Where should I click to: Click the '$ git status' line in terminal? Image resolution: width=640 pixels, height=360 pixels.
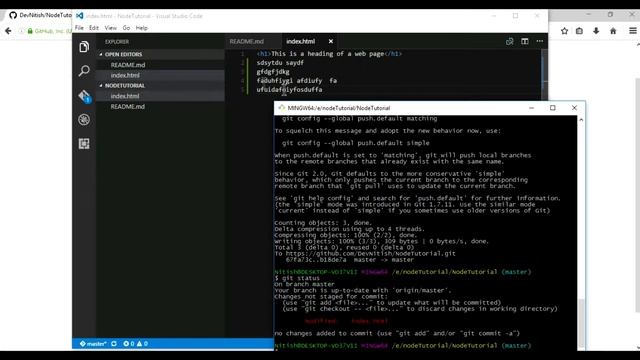(297, 278)
